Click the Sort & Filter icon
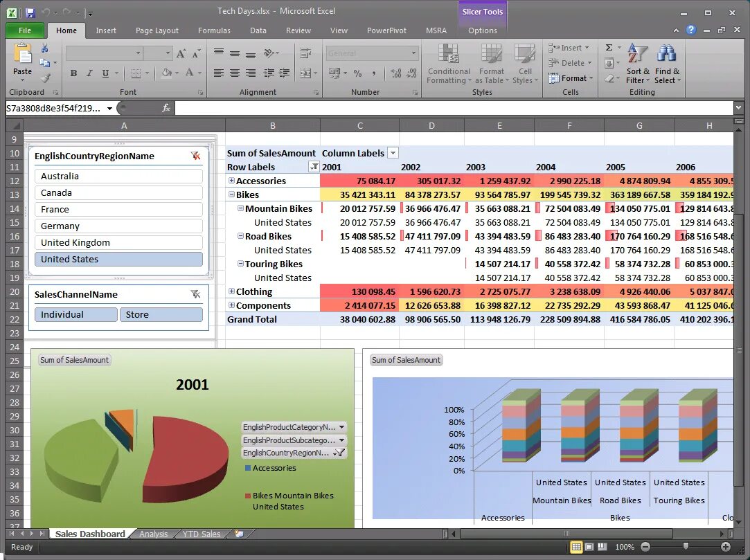 coord(637,53)
